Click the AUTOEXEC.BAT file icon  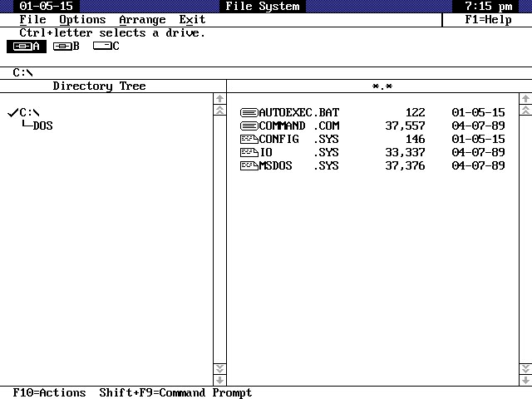249,112
